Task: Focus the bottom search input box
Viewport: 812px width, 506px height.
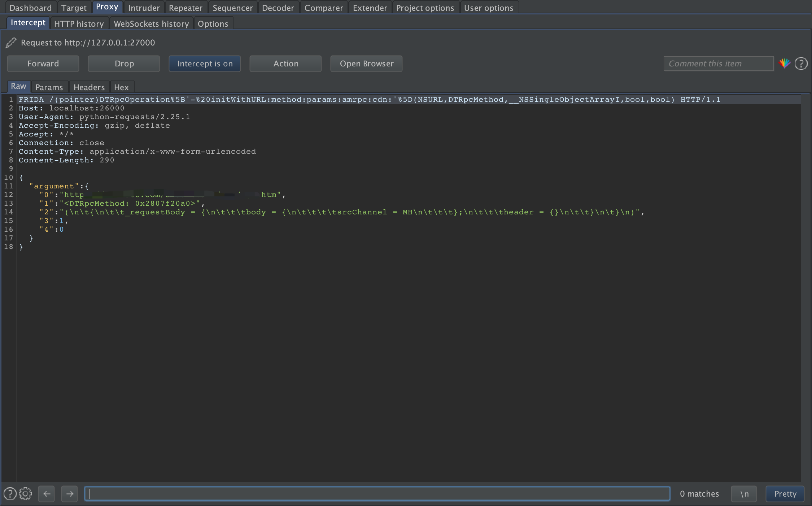Action: 377,494
